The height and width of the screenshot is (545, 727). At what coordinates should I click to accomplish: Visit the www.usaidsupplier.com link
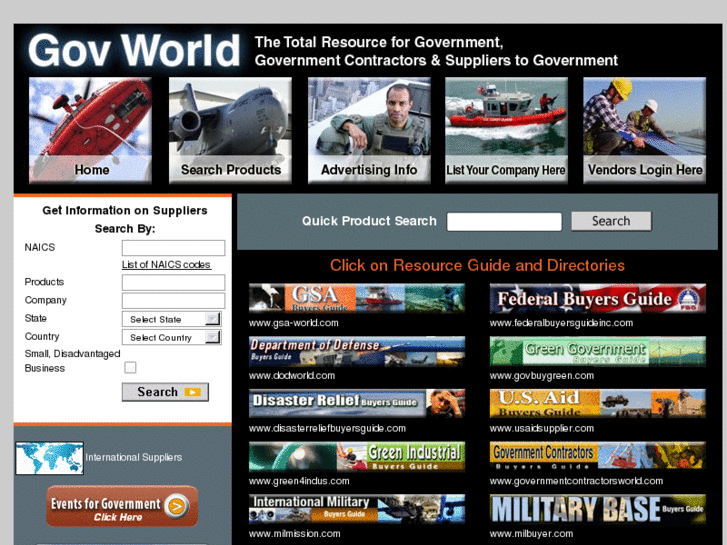(x=542, y=428)
